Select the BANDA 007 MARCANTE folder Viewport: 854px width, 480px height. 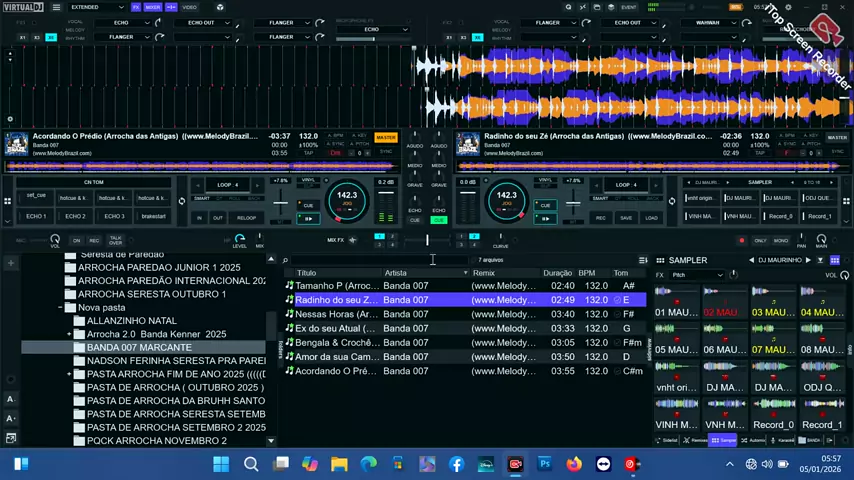tap(138, 347)
